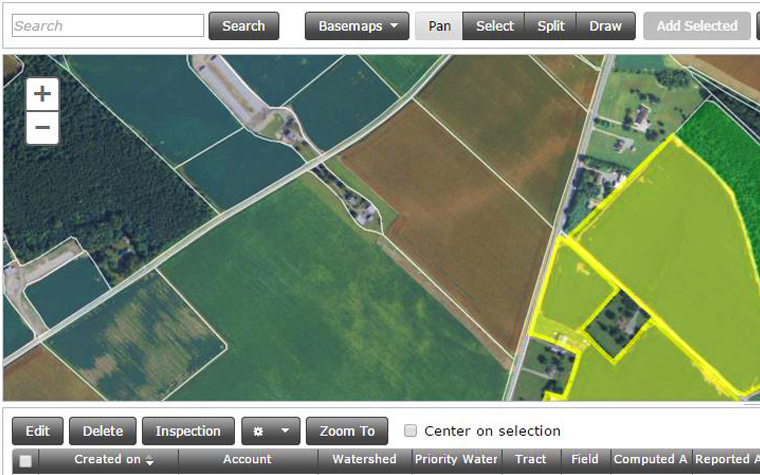Check the select-all rows checkbox
Viewport: 760px width, 475px height.
(26, 461)
